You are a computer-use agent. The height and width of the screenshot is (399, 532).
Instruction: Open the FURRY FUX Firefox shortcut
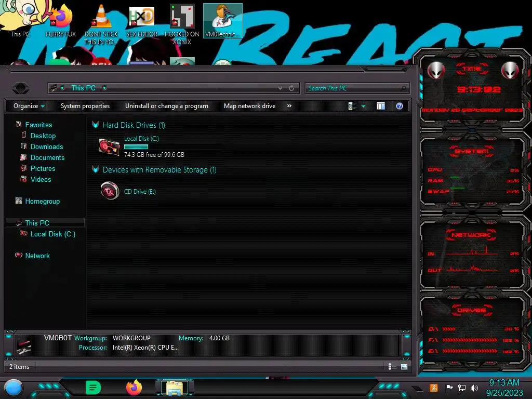[x=61, y=20]
